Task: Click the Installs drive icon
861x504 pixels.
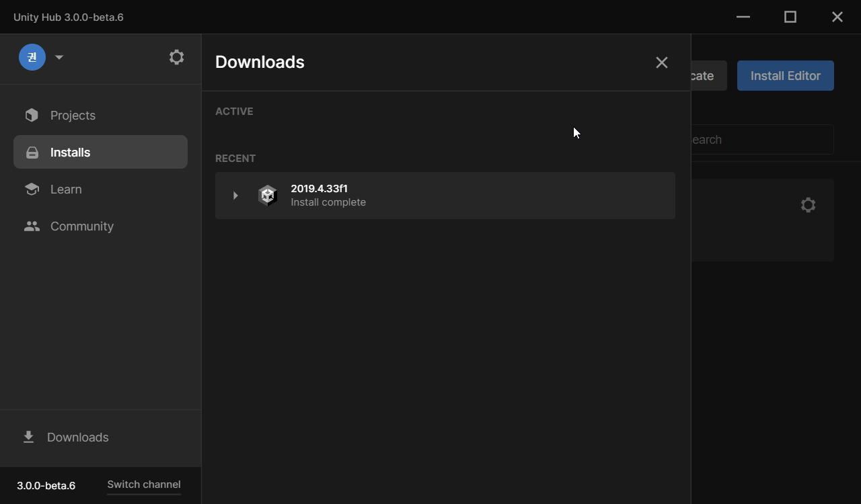Action: 32,153
